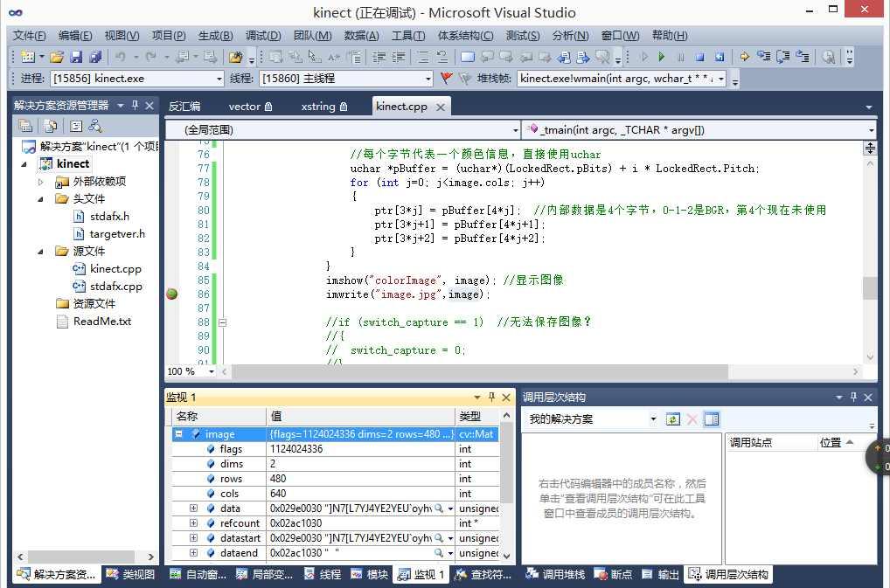Image resolution: width=890 pixels, height=588 pixels.
Task: Click the Save All icon
Action: point(95,57)
